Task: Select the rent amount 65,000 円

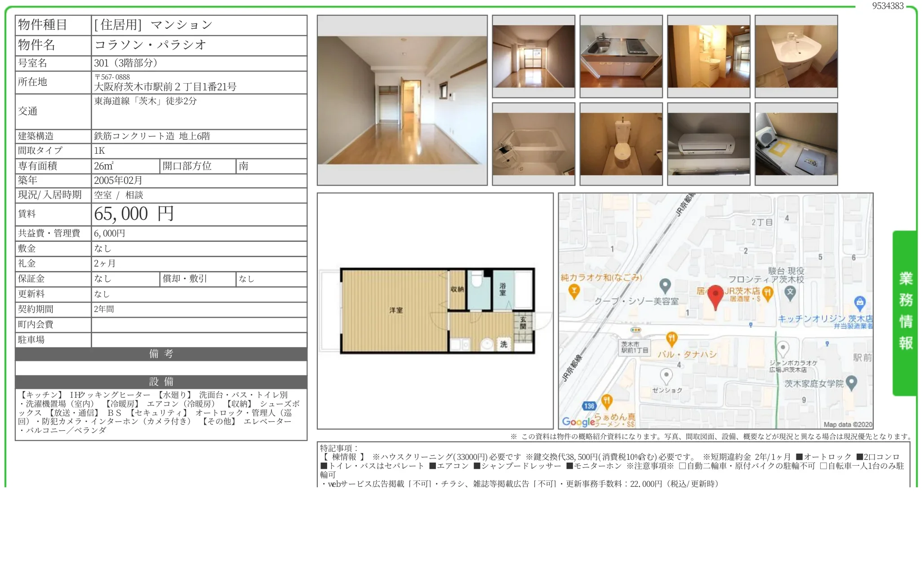Action: pyautogui.click(x=134, y=214)
